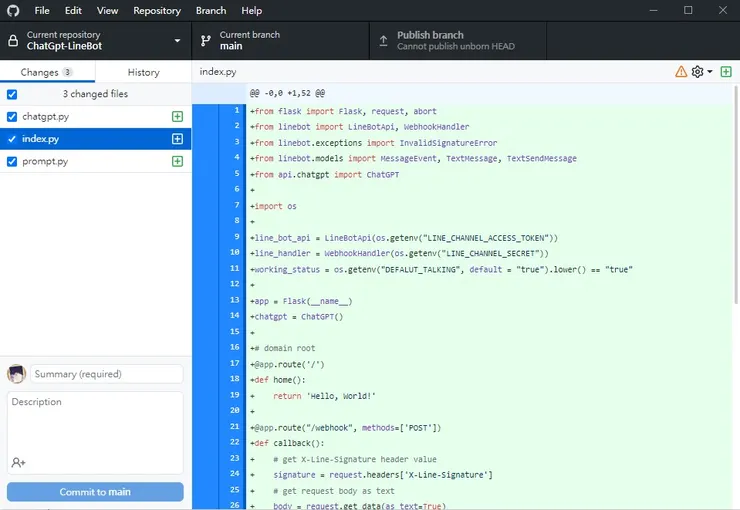Click the green added icon beside diff settings
The width and height of the screenshot is (740, 510).
[x=726, y=72]
